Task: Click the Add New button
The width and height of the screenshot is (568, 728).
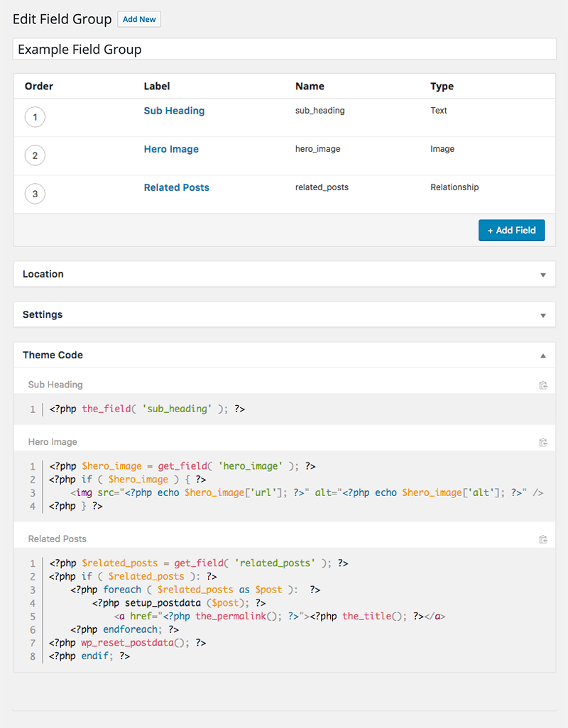Action: click(138, 19)
